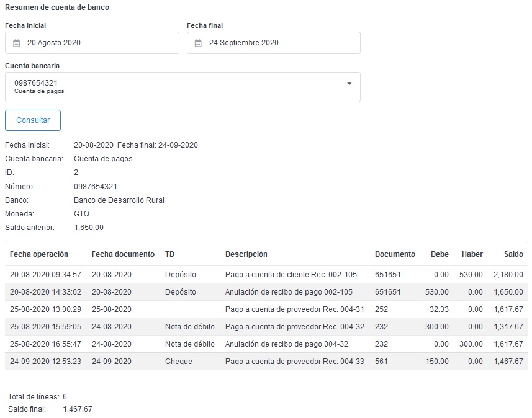Click the Documento column header
The image size is (532, 418).
click(395, 254)
